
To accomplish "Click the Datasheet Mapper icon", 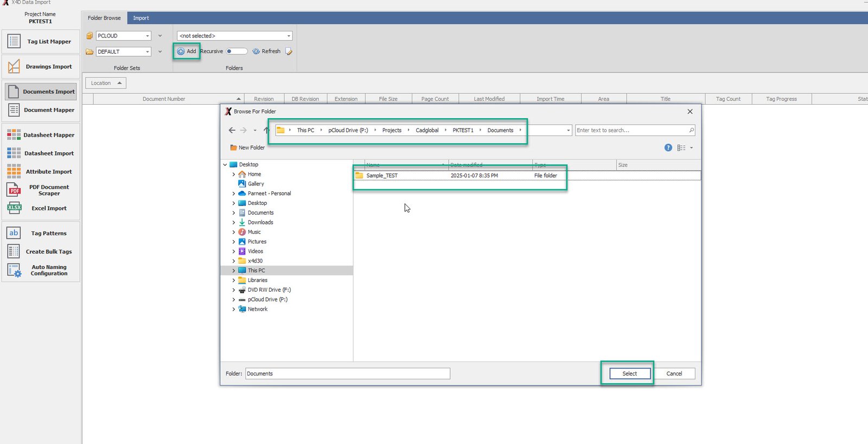I will click(x=14, y=135).
